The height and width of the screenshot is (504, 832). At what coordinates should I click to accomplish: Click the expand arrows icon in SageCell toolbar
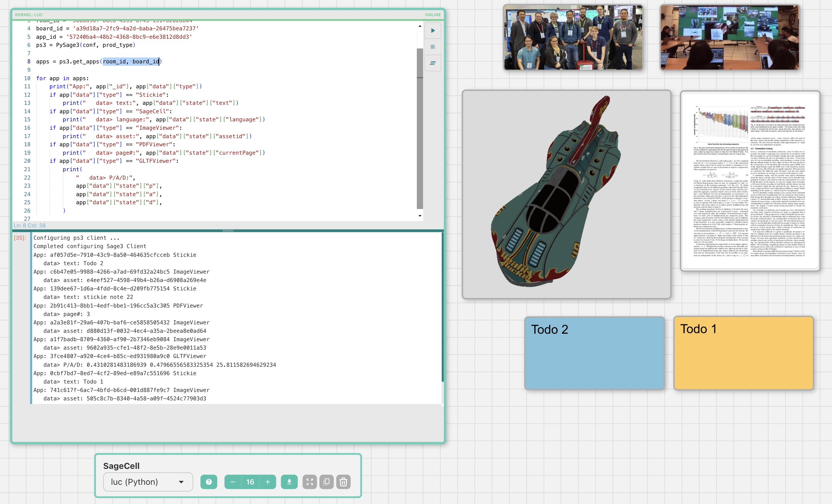(310, 482)
